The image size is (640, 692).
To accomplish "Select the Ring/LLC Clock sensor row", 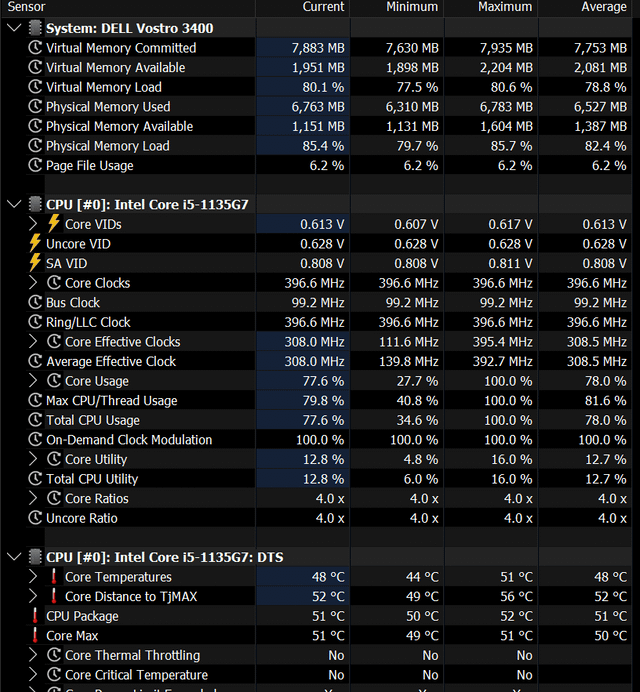I will pos(328,322).
